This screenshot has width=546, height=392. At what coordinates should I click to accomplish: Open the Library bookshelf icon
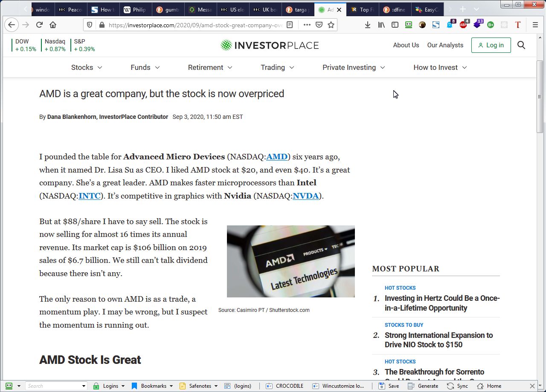pos(381,25)
